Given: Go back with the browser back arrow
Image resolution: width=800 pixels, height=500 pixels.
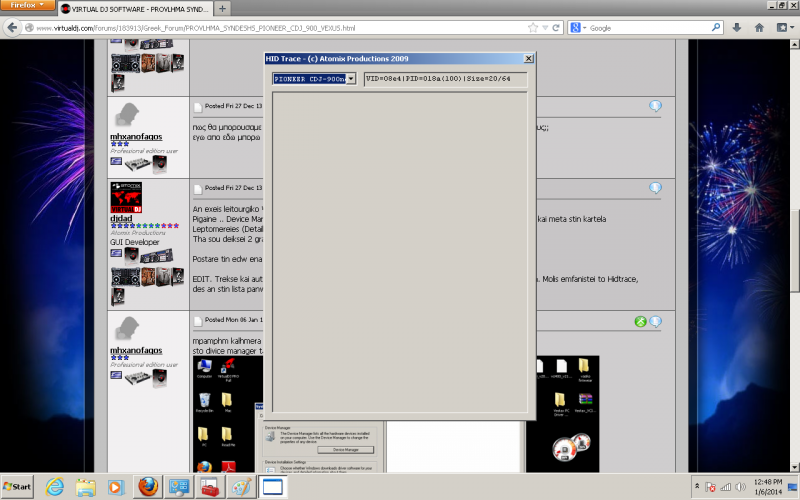Looking at the screenshot, I should [12, 28].
